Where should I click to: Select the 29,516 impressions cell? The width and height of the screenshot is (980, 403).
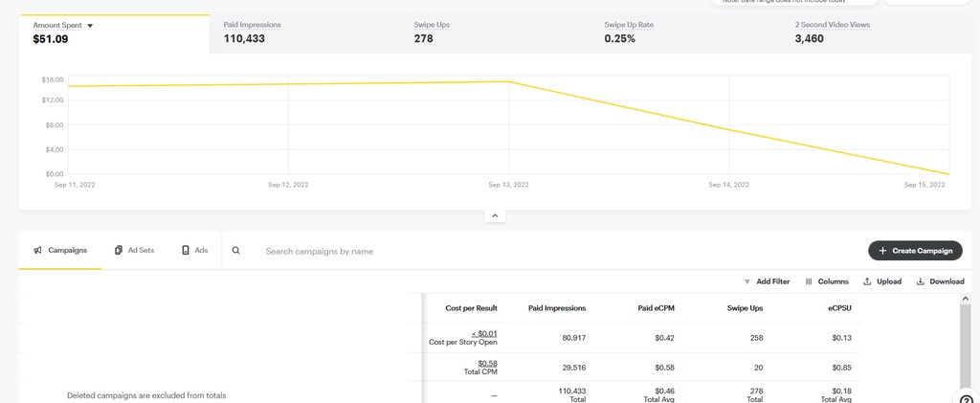[x=573, y=368]
